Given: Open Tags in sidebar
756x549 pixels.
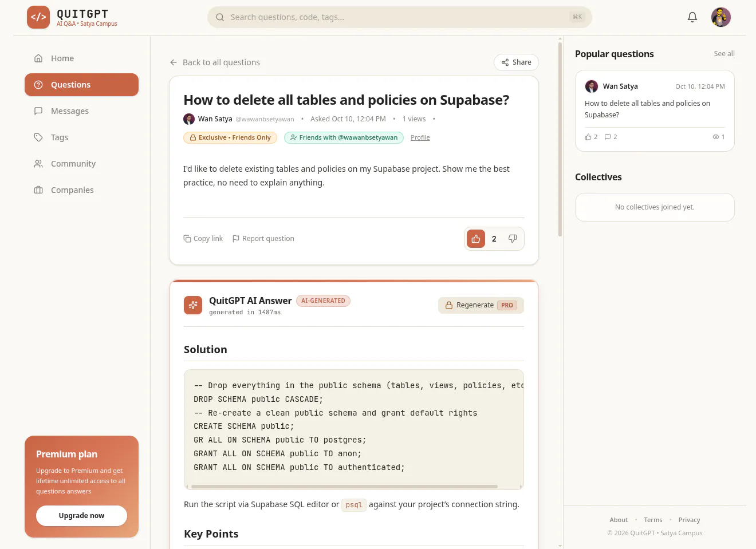Looking at the screenshot, I should (81, 137).
